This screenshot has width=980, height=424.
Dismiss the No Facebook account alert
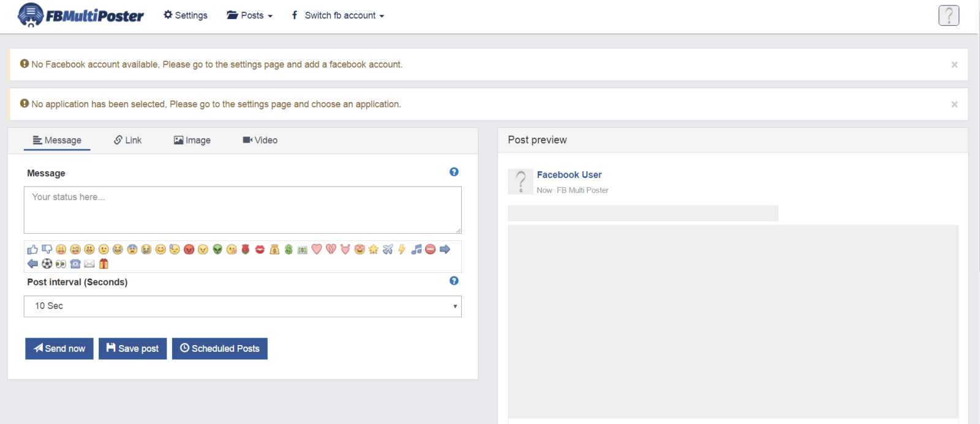(954, 65)
